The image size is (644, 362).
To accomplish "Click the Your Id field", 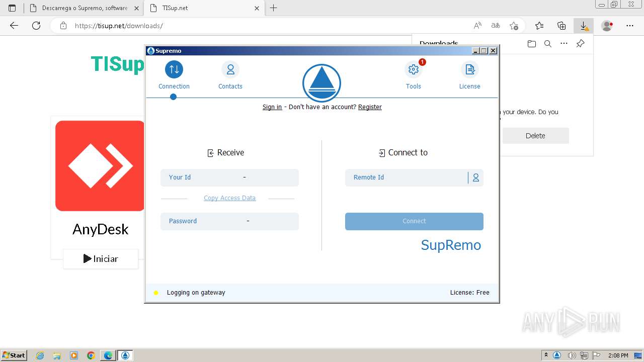I will pyautogui.click(x=229, y=177).
